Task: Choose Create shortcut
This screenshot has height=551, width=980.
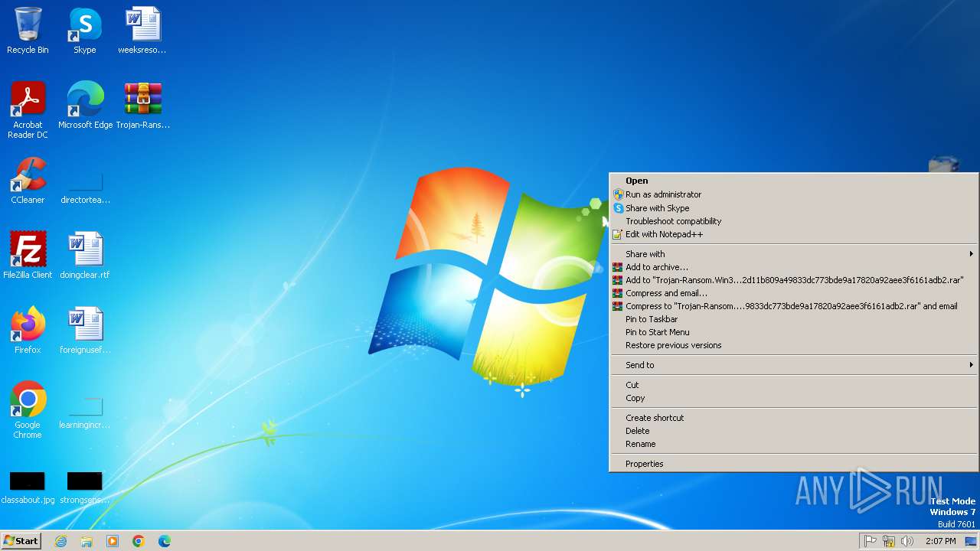Action: pos(793,418)
